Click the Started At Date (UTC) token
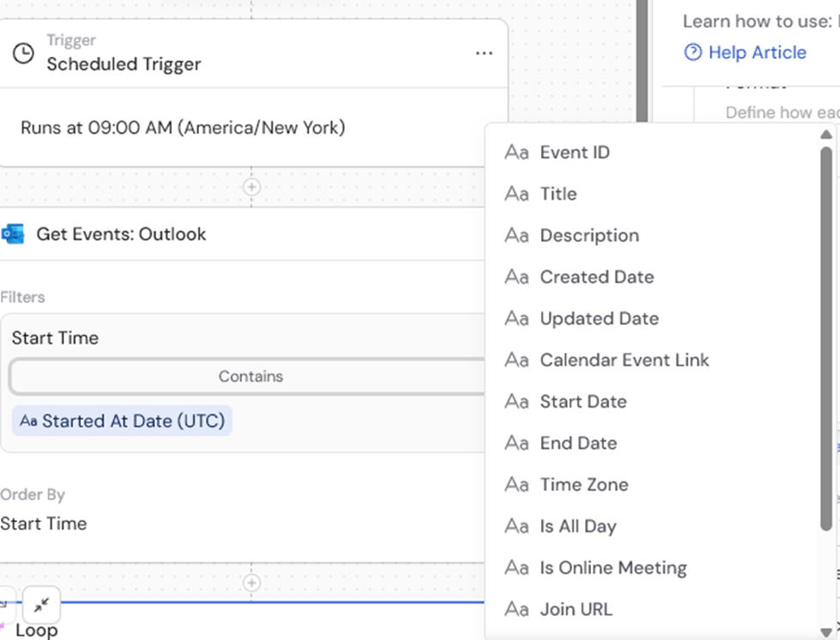Image resolution: width=840 pixels, height=640 pixels. (x=121, y=421)
